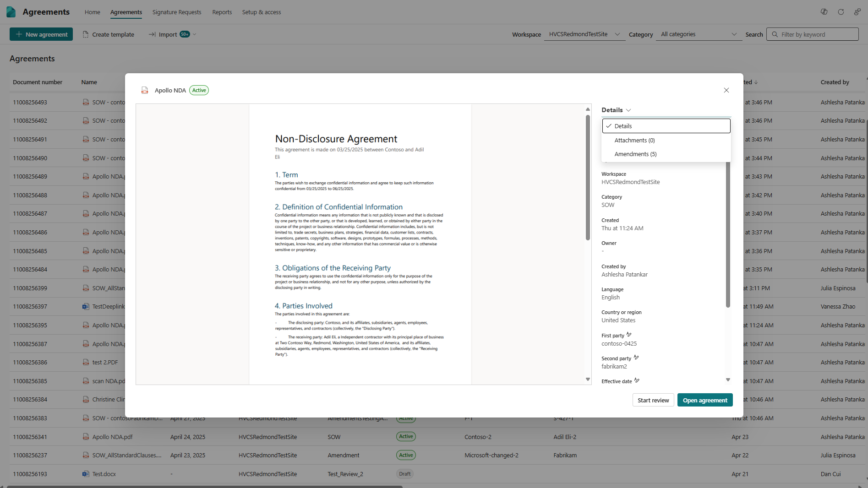Click the Create template button
868x488 pixels.
[x=109, y=34]
